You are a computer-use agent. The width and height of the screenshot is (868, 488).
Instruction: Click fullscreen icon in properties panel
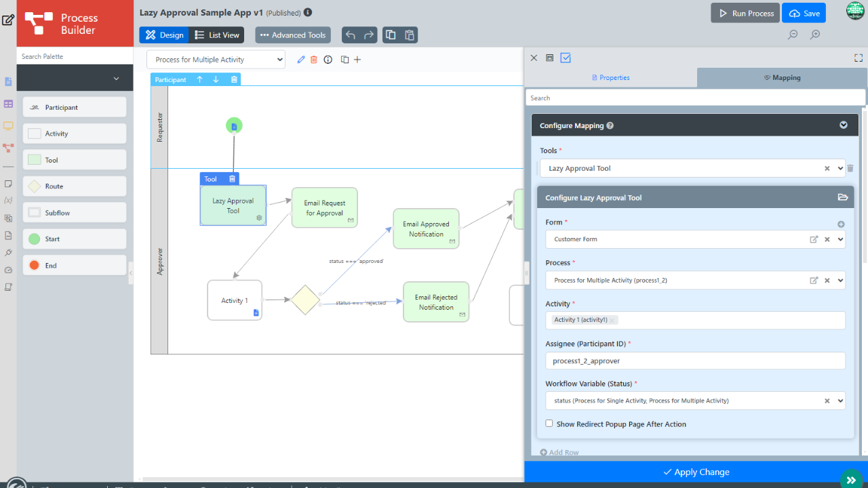click(858, 58)
